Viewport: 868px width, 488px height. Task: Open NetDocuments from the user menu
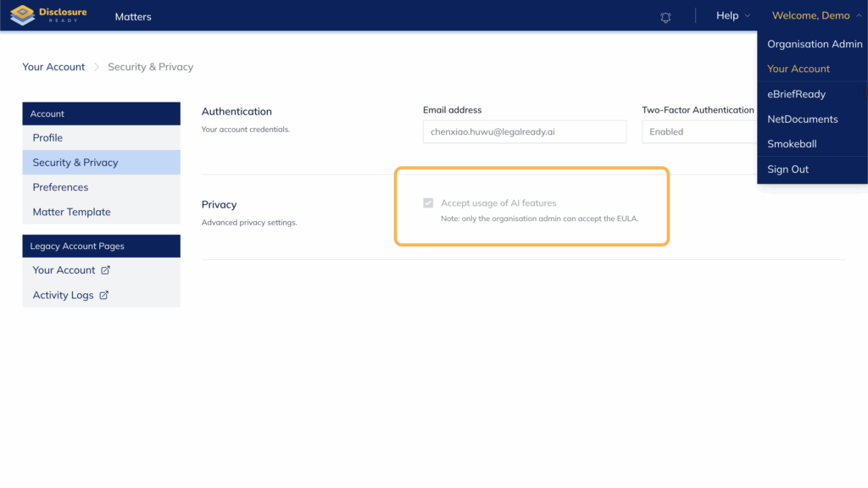(x=802, y=119)
